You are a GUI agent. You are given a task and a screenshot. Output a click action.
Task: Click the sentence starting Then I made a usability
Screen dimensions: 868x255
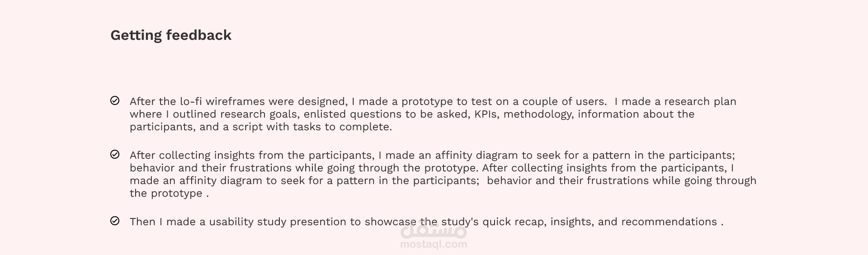427,222
